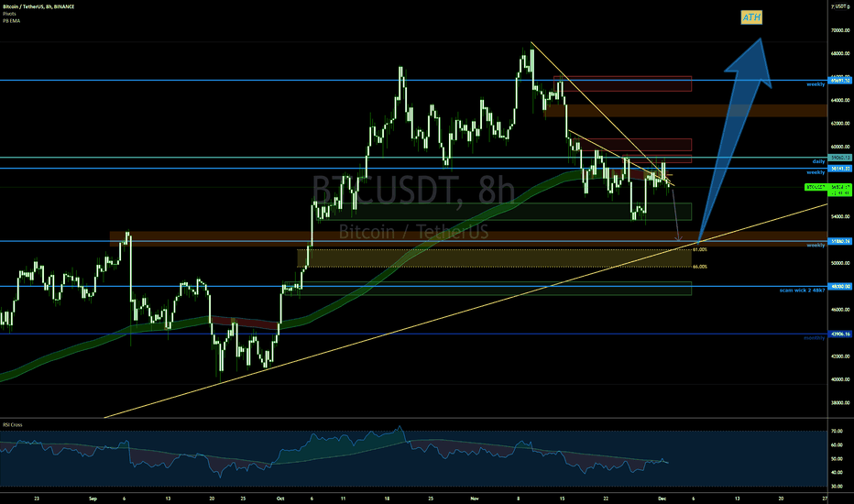Click the 30.00 value on RSI axis
The height and width of the screenshot is (504, 854).
click(x=838, y=486)
